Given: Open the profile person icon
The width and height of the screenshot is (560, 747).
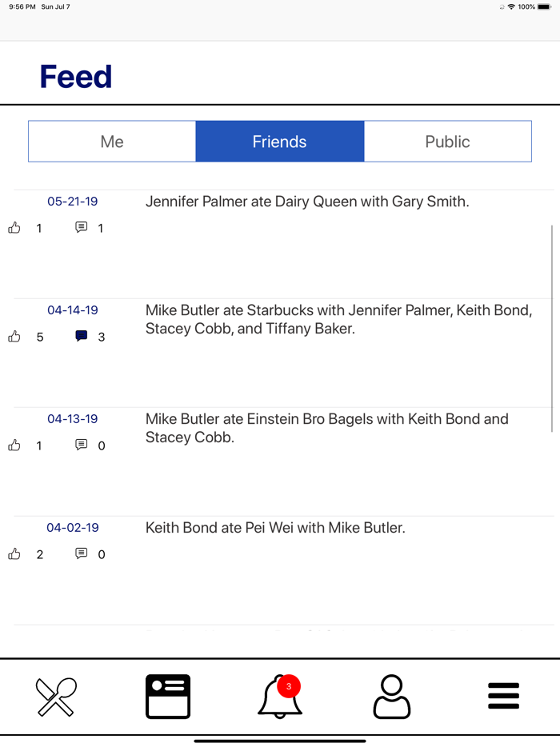Looking at the screenshot, I should (392, 697).
